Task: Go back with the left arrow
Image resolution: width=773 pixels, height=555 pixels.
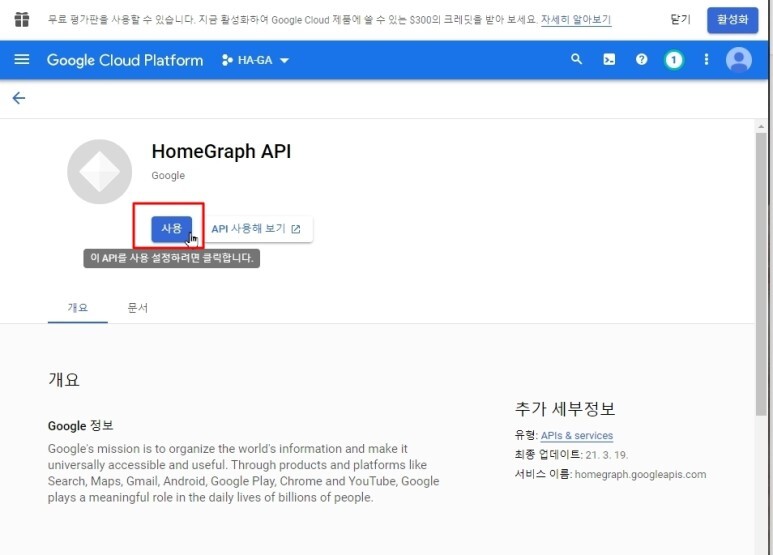Action: (19, 98)
